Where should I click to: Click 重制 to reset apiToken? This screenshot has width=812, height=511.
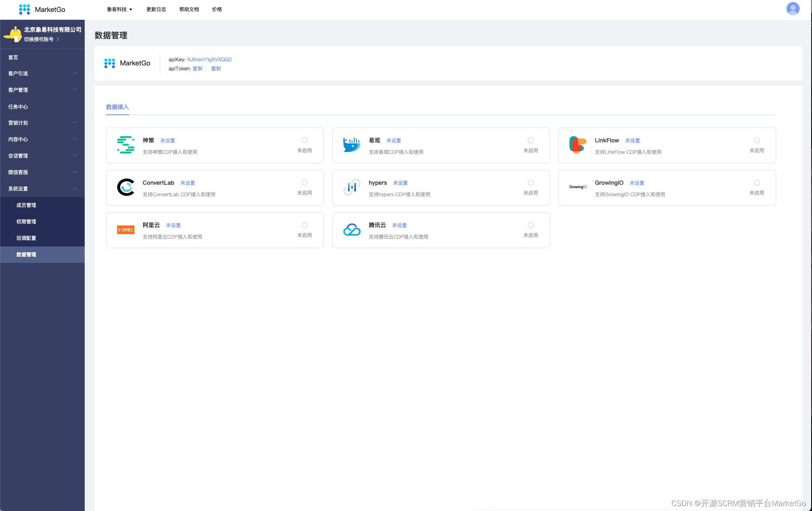(x=216, y=69)
